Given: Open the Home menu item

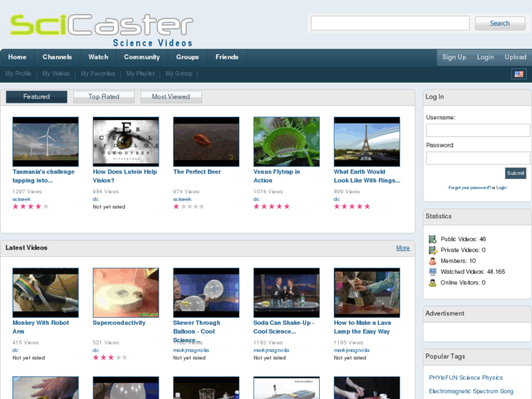Looking at the screenshot, I should 18,57.
